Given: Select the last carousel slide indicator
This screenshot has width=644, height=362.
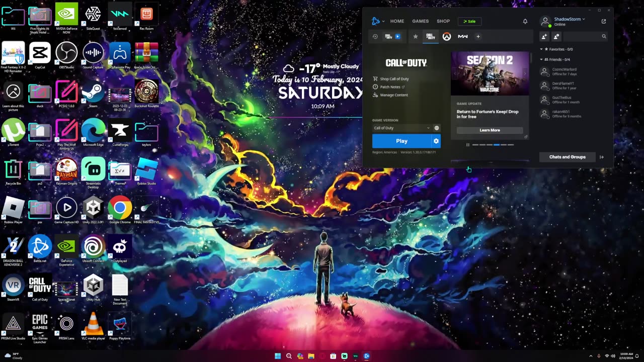Looking at the screenshot, I should 511,145.
